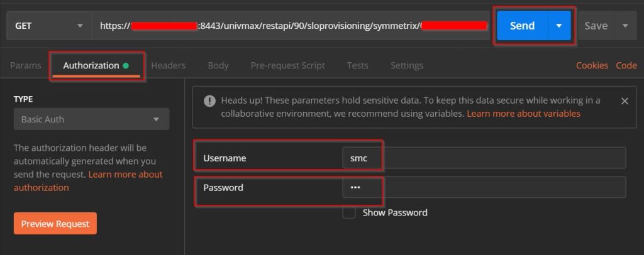Switch to the Params tab
The width and height of the screenshot is (644, 255).
click(26, 65)
